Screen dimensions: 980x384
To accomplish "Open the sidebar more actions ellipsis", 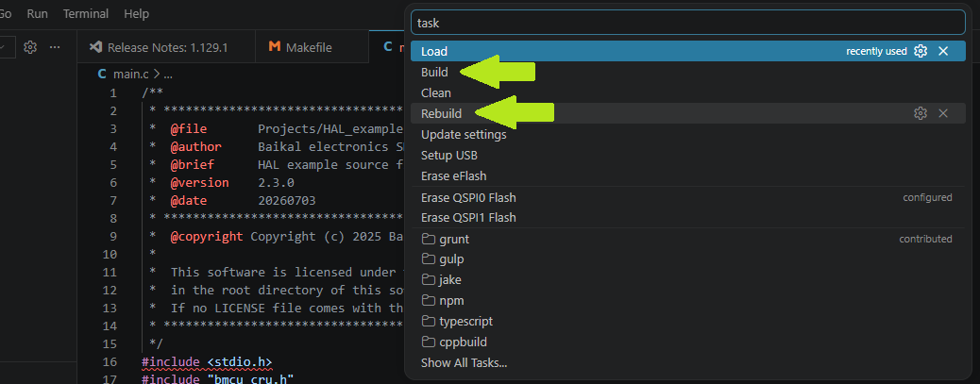I will (55, 47).
